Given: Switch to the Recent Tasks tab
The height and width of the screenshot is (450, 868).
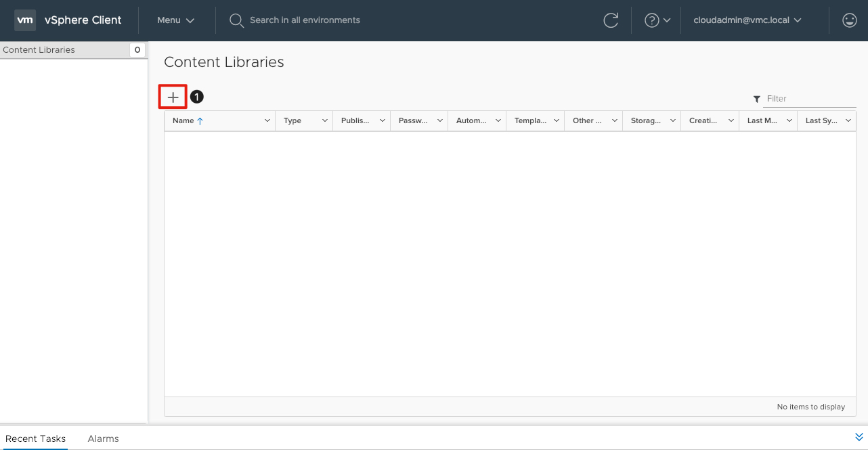Looking at the screenshot, I should tap(35, 438).
